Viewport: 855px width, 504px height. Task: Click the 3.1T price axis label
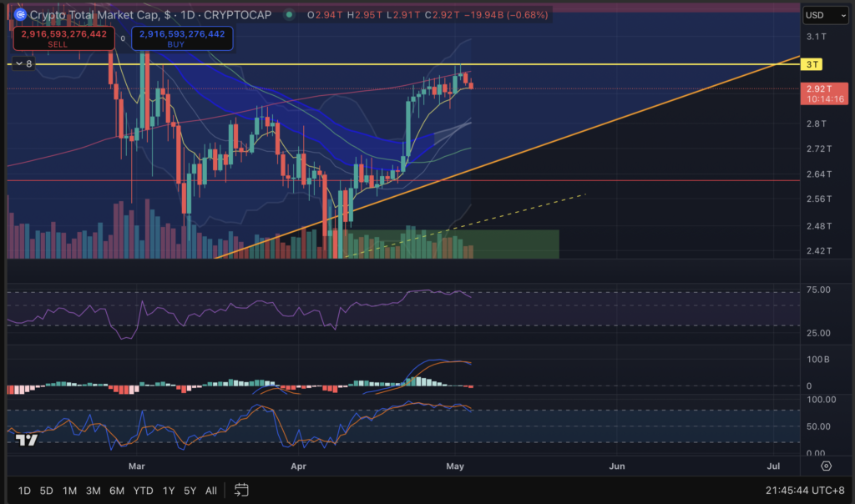click(817, 37)
